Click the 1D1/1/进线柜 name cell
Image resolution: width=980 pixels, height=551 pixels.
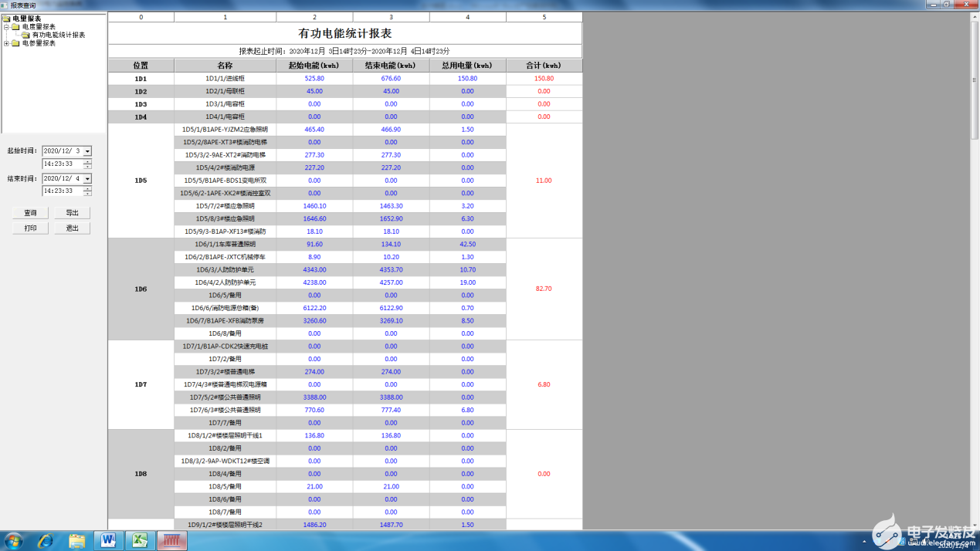point(225,79)
